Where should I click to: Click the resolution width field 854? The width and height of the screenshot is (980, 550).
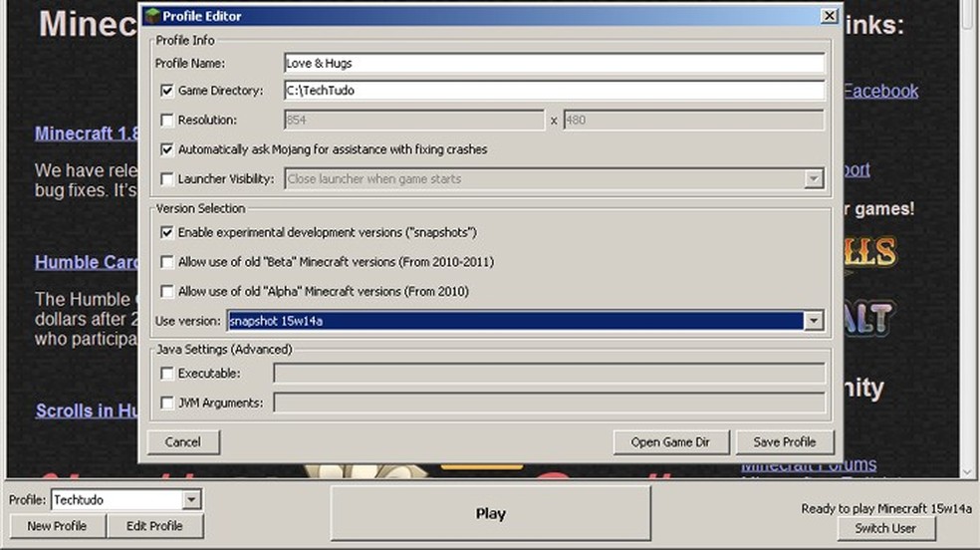coord(413,120)
